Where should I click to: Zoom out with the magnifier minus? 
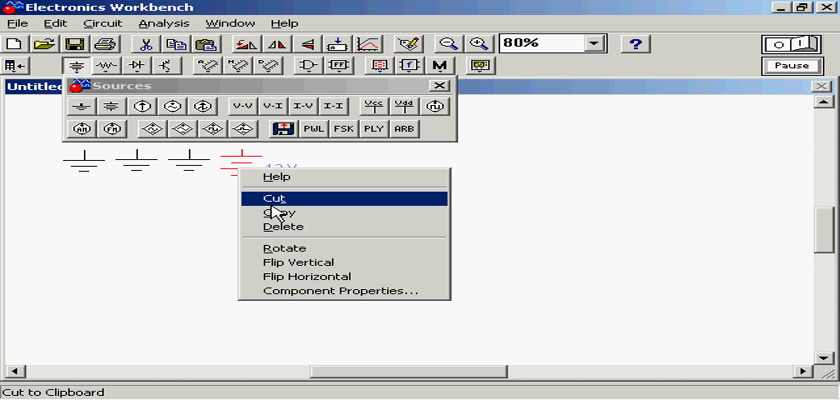[x=449, y=44]
